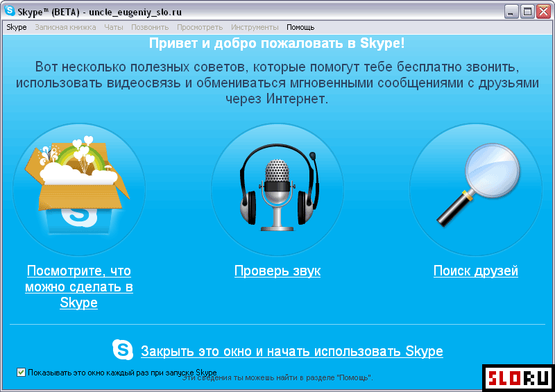The width and height of the screenshot is (555, 392).
Task: Click the Skype logo beside the close-window link
Action: pyautogui.click(x=123, y=350)
